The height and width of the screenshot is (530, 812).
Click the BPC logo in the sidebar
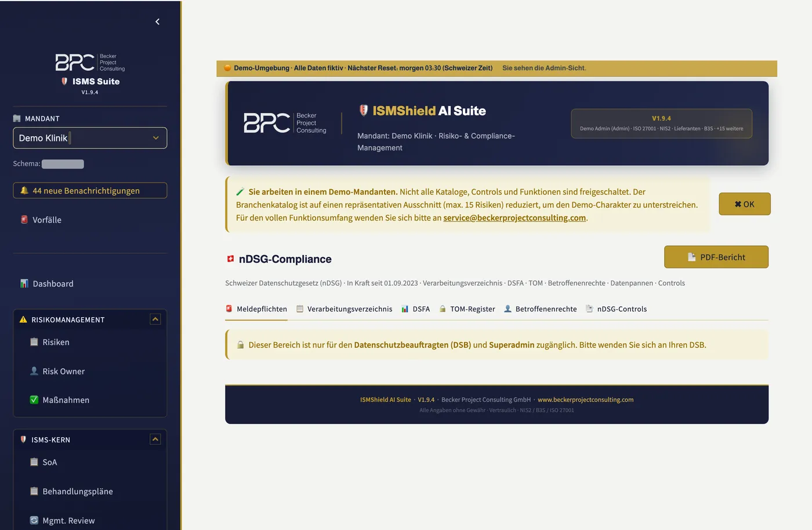90,62
